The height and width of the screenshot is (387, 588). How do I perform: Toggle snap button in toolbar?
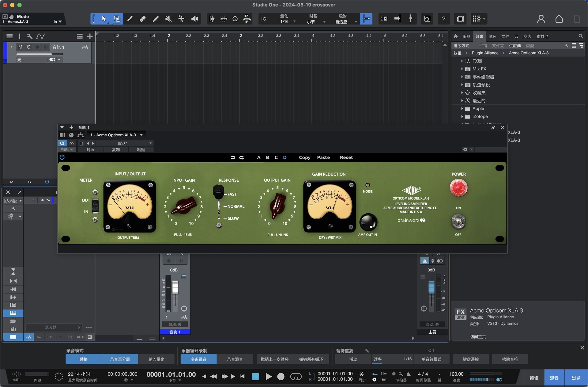tap(366, 19)
